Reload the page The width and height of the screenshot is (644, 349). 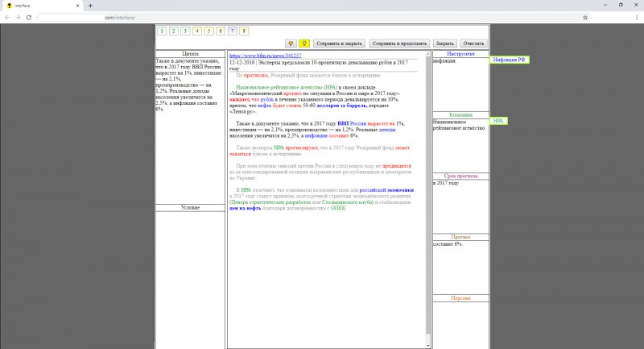(29, 17)
